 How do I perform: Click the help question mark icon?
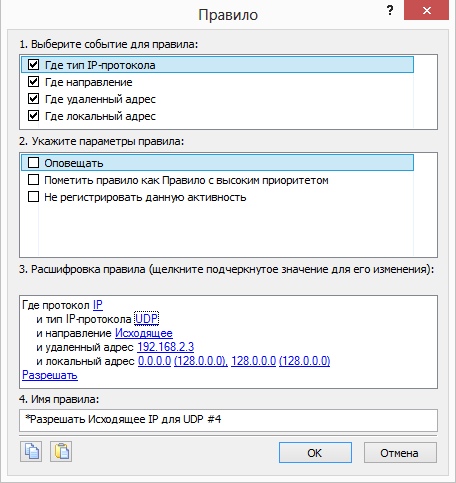[x=390, y=11]
